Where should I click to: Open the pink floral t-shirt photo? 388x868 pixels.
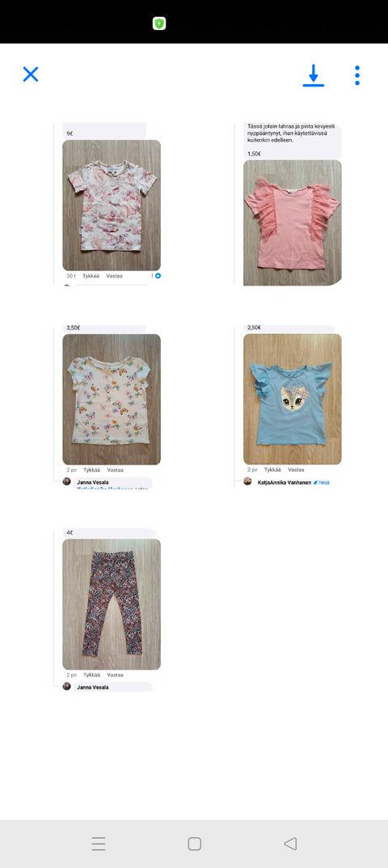pos(112,205)
